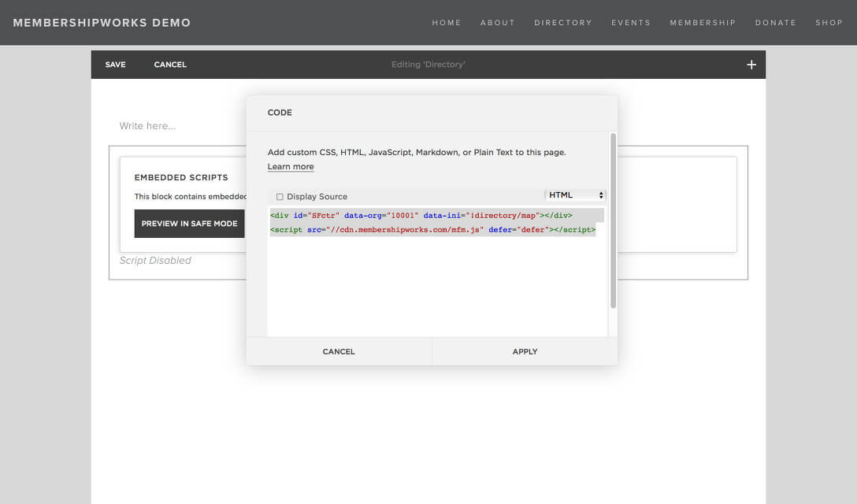Select DIRECTORY in the top navigation
This screenshot has width=857, height=504.
click(563, 23)
